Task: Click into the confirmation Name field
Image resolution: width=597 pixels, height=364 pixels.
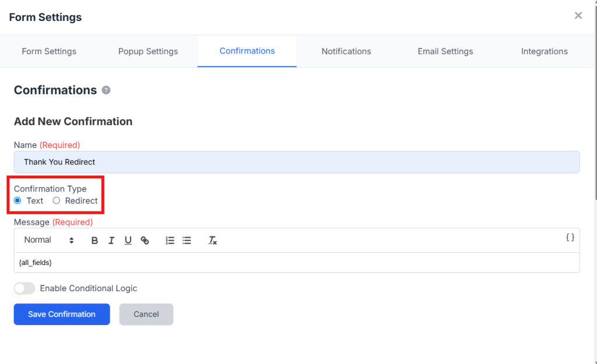Action: click(x=296, y=162)
